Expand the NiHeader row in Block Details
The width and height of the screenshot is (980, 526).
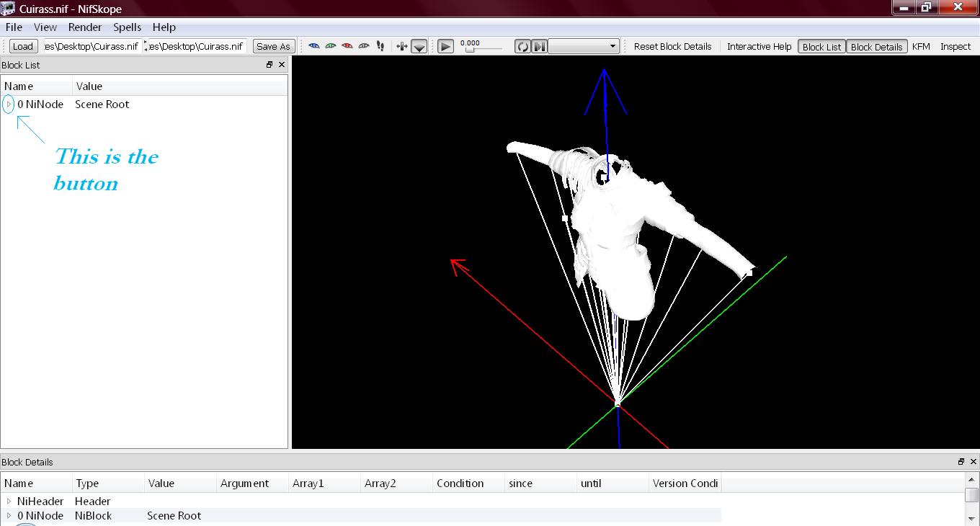point(9,502)
